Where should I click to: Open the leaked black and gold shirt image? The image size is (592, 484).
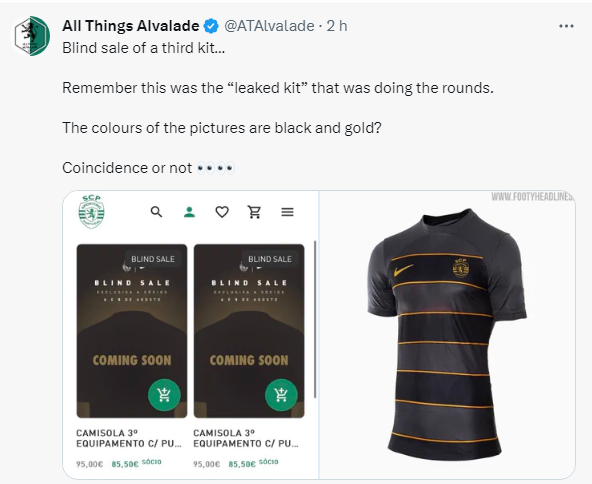[447, 335]
